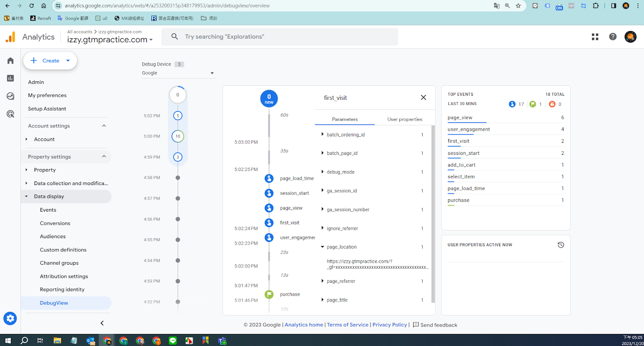Image resolution: width=644 pixels, height=346 pixels.
Task: Expand the Property tree item
Action: click(x=27, y=170)
